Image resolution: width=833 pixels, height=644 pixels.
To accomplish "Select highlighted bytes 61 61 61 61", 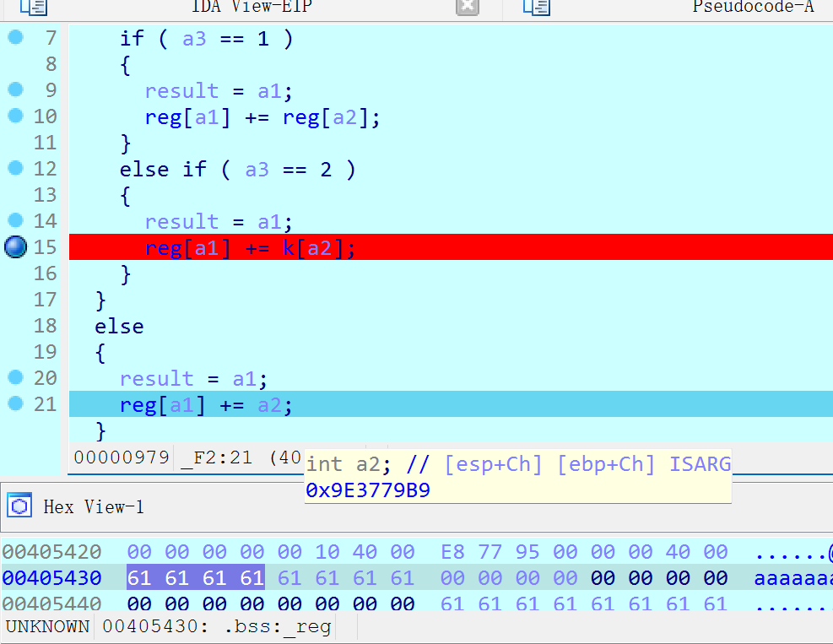I will pos(195,578).
